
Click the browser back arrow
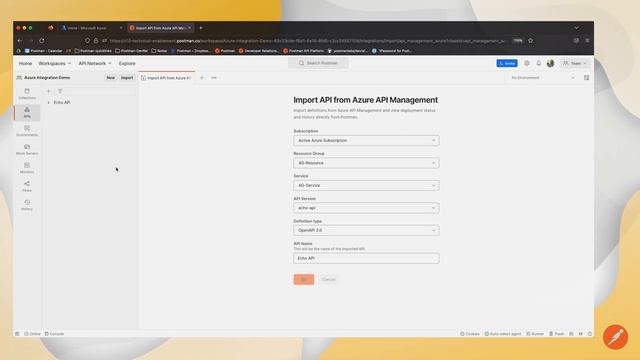(x=20, y=40)
